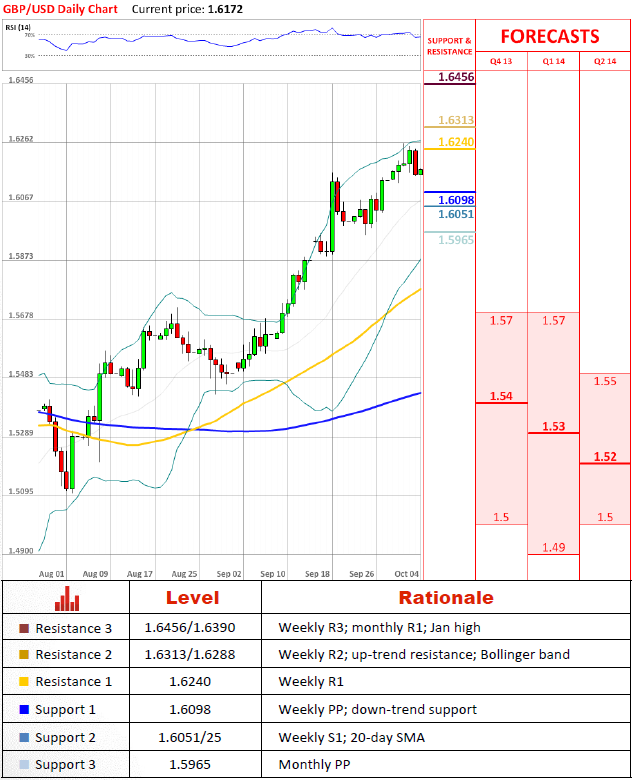
Task: Click the 1.6262 price axis label
Action: click(21, 139)
